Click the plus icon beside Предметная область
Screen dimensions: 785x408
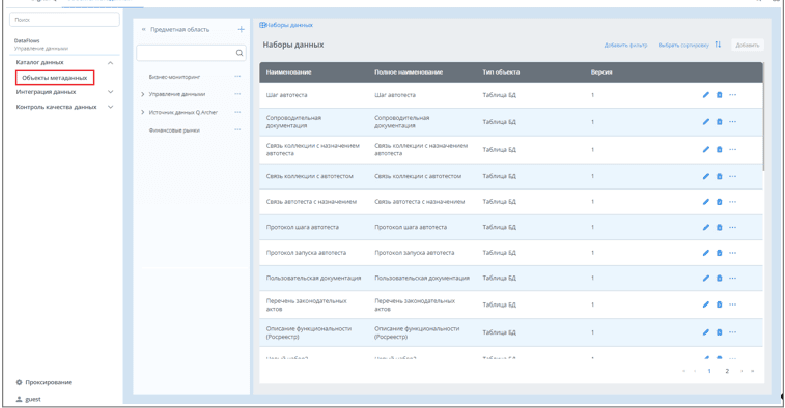[240, 29]
